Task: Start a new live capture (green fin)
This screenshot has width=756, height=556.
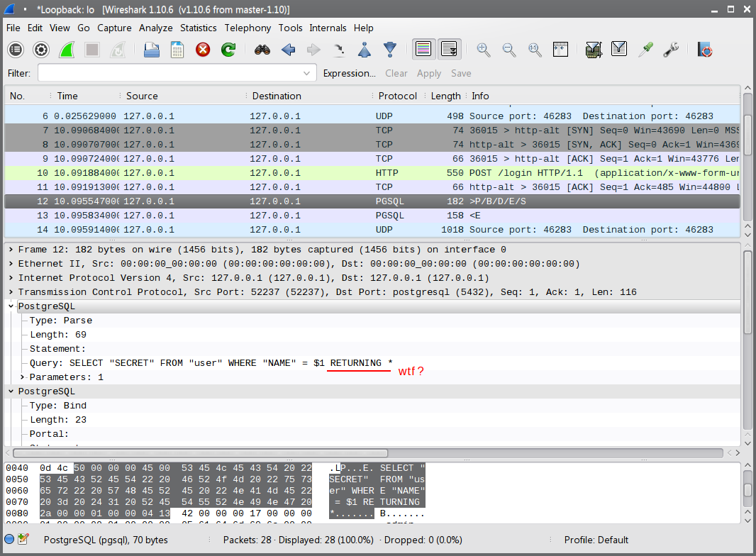Action: pyautogui.click(x=67, y=49)
